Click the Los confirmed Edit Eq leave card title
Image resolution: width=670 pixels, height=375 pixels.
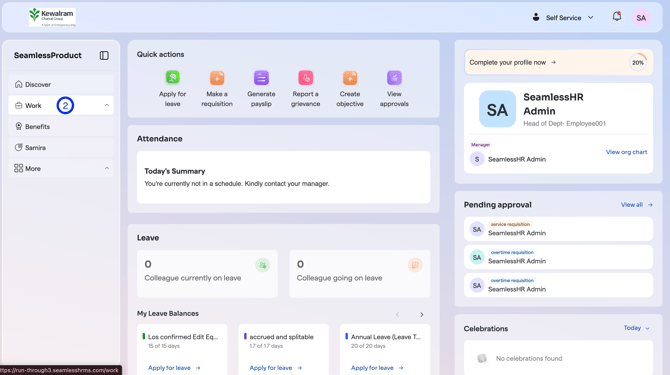pyautogui.click(x=183, y=337)
